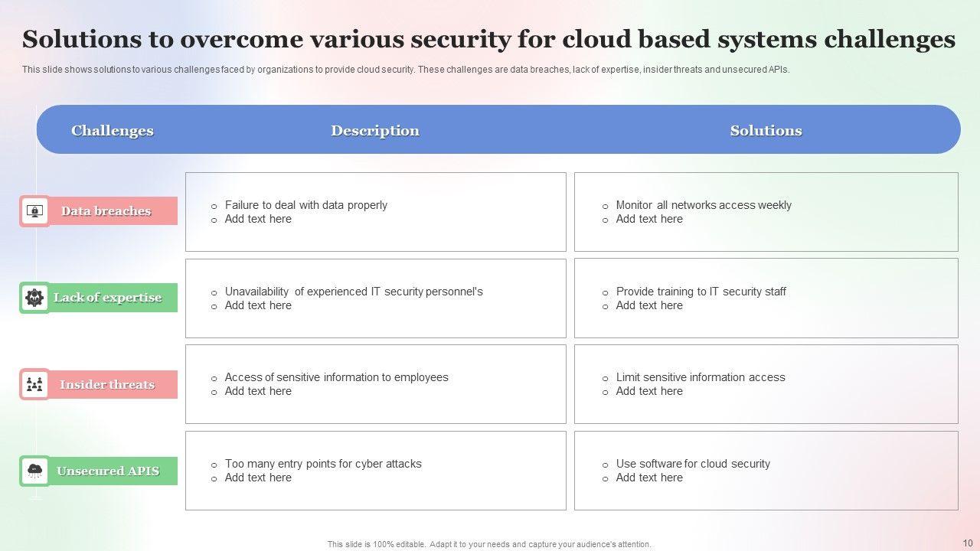980x551 pixels.
Task: Click 'Limit sensitive information access'
Action: point(701,377)
